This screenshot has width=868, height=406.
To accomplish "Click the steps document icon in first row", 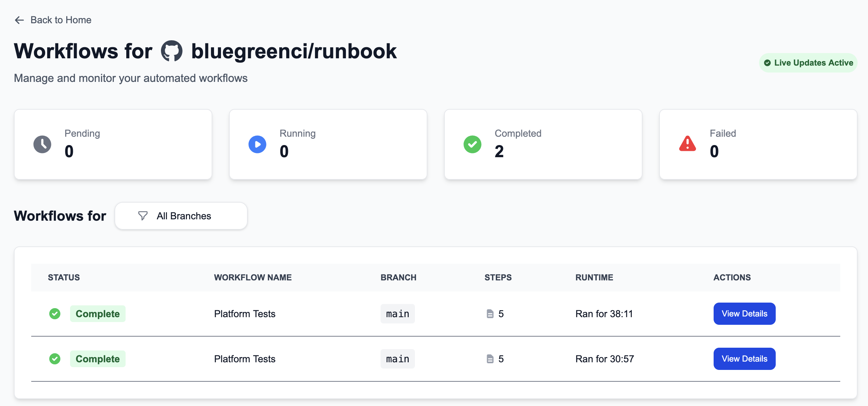I will (x=490, y=314).
